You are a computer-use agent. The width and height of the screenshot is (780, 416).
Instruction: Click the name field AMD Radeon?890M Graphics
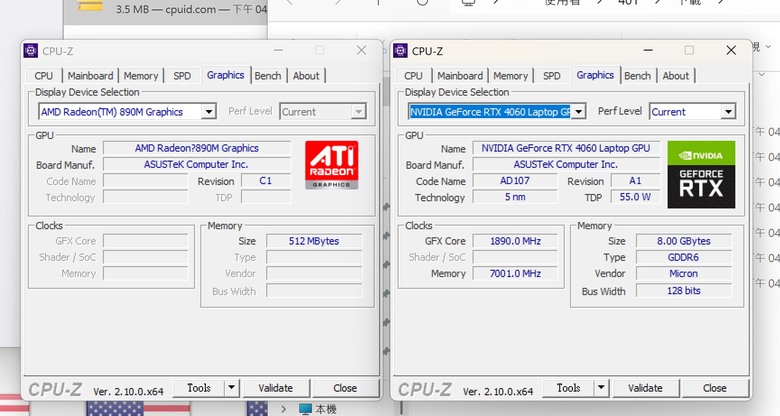point(197,148)
